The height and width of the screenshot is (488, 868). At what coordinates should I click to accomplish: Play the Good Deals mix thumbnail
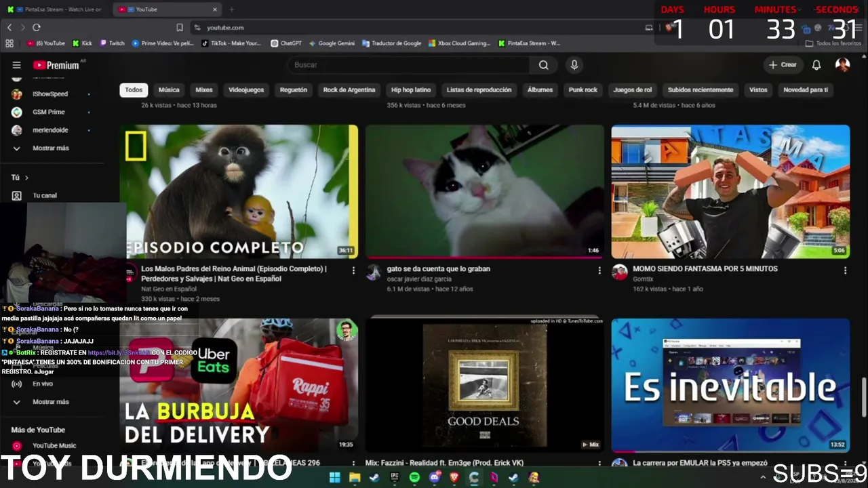(484, 385)
